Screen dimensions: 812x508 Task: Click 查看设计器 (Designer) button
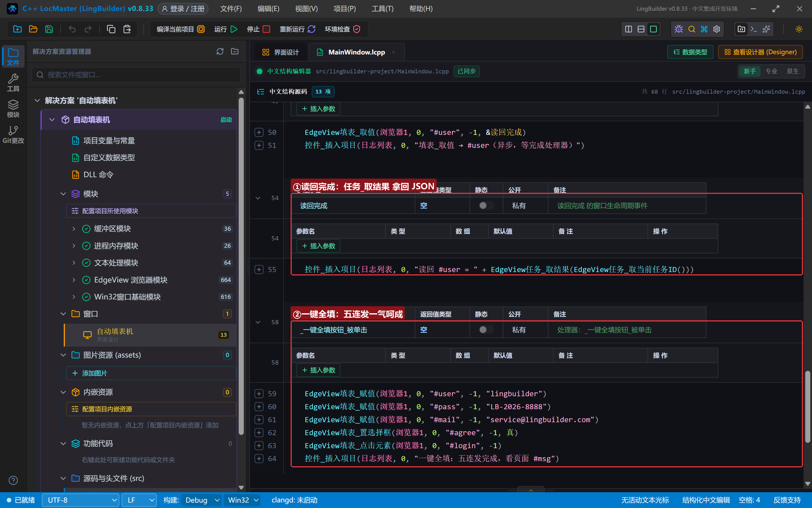click(x=760, y=52)
